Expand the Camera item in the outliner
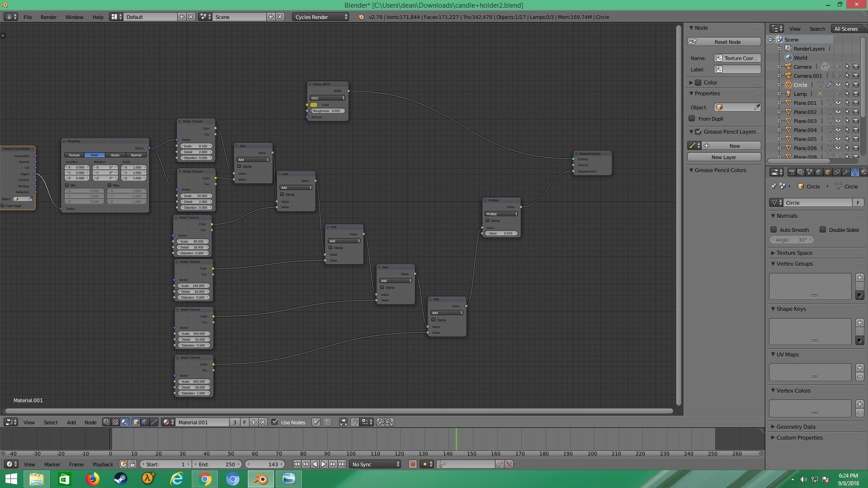Image resolution: width=868 pixels, height=488 pixels. click(779, 66)
